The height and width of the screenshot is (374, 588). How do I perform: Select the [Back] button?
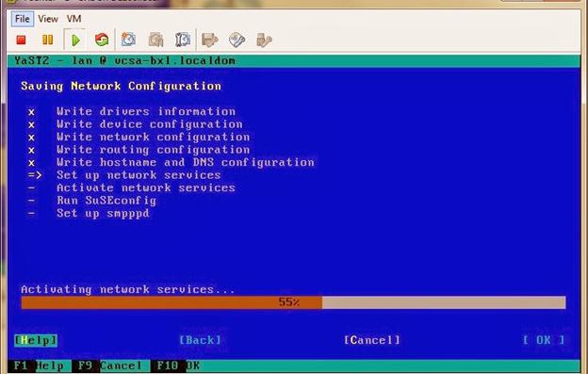click(x=200, y=340)
